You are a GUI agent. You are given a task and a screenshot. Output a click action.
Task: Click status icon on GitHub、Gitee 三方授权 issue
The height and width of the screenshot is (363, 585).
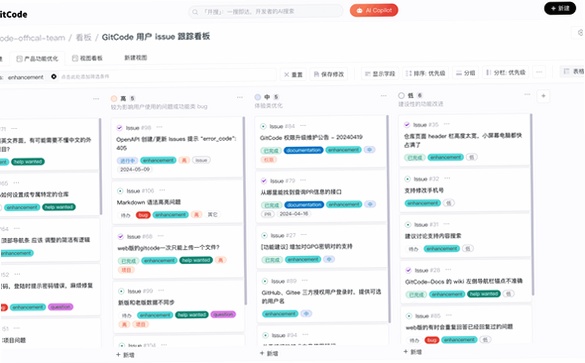click(265, 281)
